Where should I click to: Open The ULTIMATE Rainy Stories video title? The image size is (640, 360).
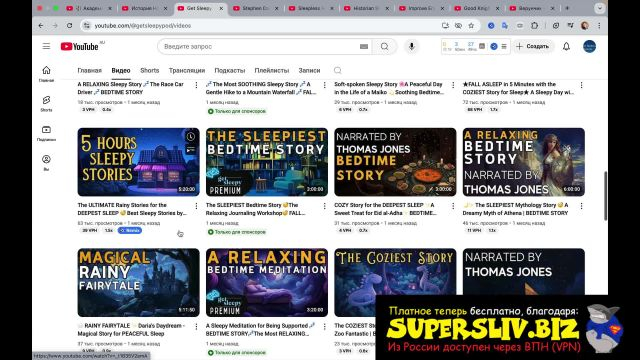click(x=132, y=209)
